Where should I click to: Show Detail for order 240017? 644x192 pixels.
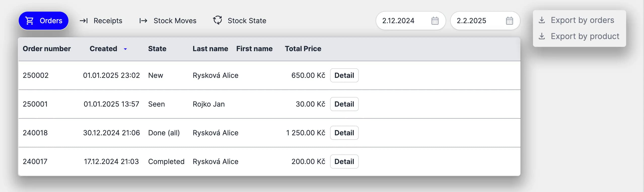(344, 162)
